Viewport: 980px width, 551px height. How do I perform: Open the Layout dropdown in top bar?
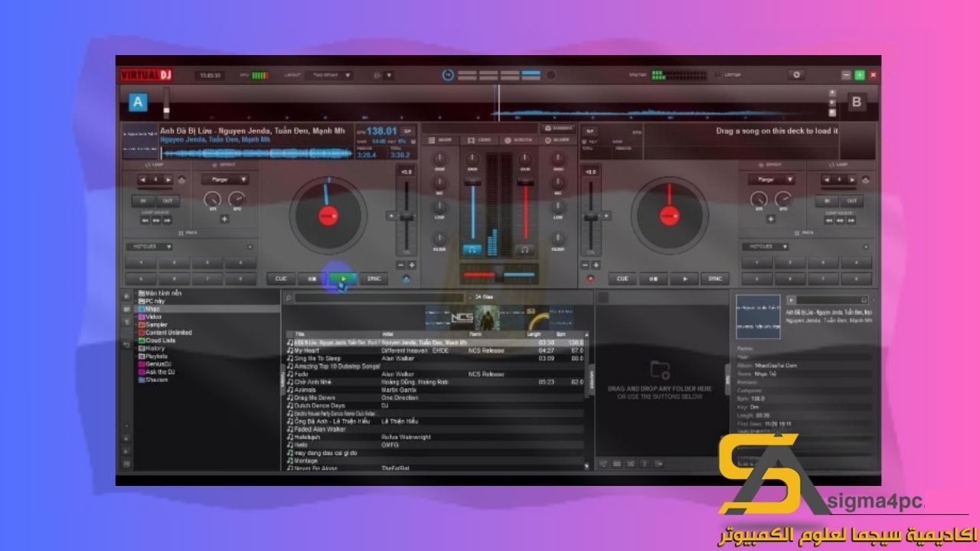[x=330, y=75]
